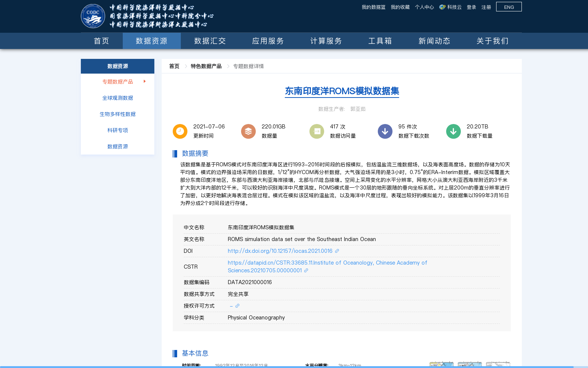588x368 pixels.
Task: Switch language with ENG button
Action: (x=509, y=7)
